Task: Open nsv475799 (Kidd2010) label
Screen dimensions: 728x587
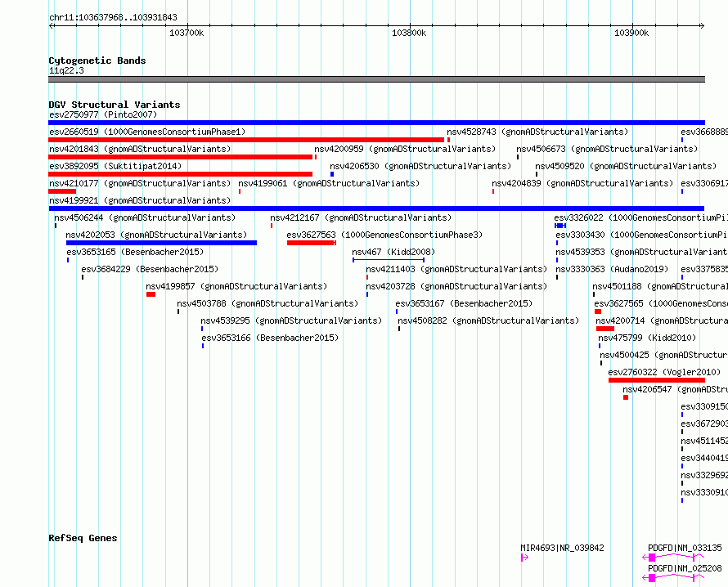Action: (x=647, y=338)
